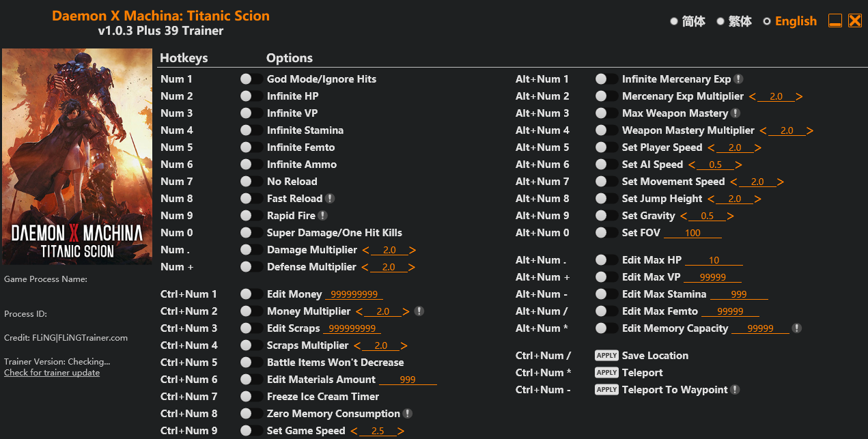This screenshot has width=868, height=439.
Task: Increase Set Player Speed value
Action: 758,148
